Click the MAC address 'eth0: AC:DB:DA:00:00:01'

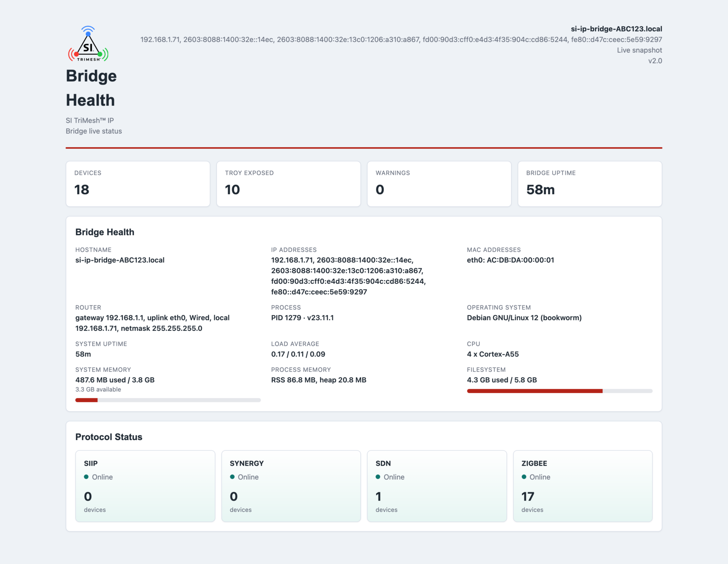pyautogui.click(x=510, y=260)
